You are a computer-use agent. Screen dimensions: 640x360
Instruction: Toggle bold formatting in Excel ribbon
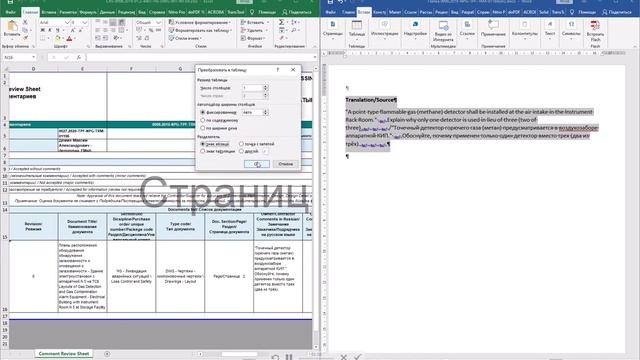[42, 30]
